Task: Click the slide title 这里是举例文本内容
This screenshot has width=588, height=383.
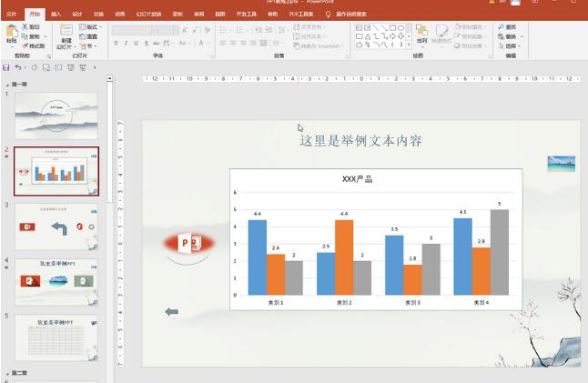Action: [x=360, y=141]
